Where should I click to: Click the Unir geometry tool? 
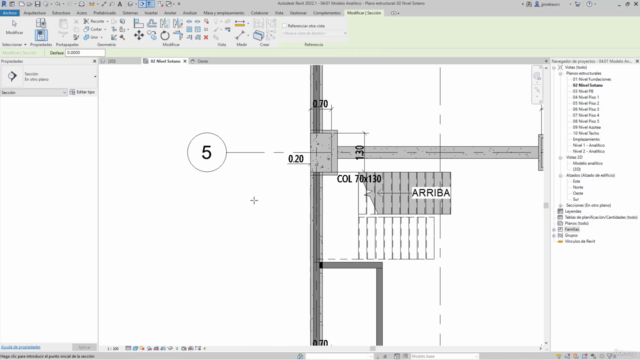(92, 37)
